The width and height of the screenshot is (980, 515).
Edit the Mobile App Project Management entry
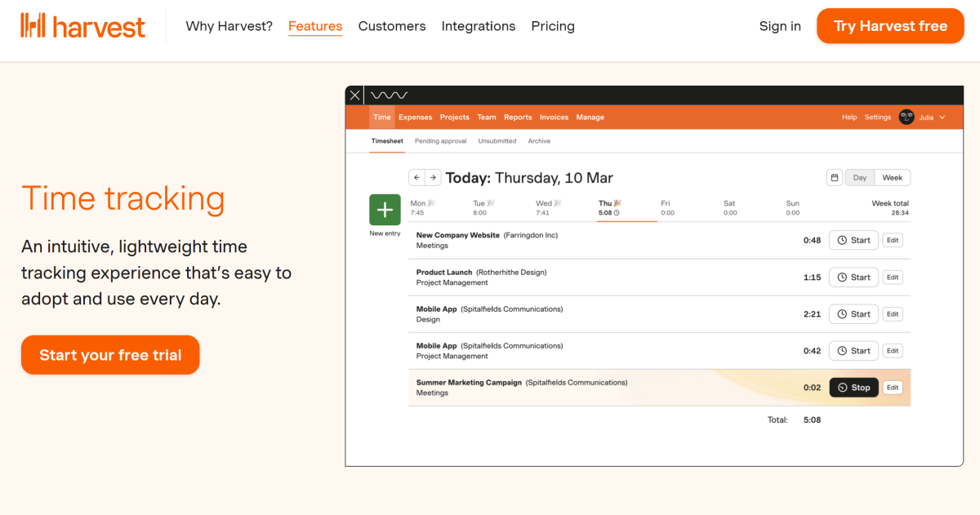pos(893,351)
